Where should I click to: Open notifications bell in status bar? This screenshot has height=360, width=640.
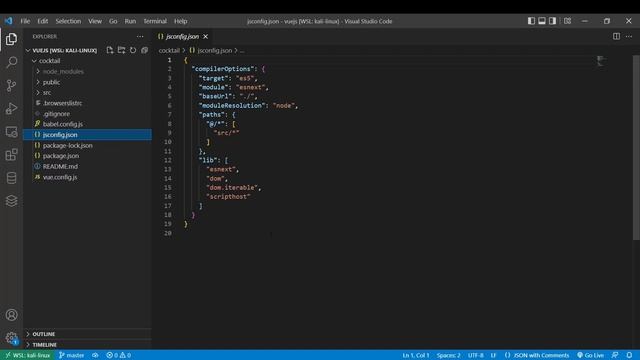[x=629, y=355]
